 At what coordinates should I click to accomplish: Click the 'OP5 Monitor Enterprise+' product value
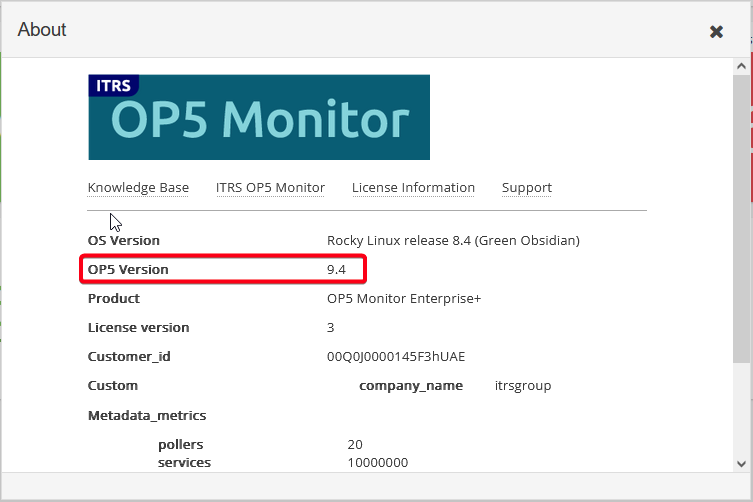[404, 298]
